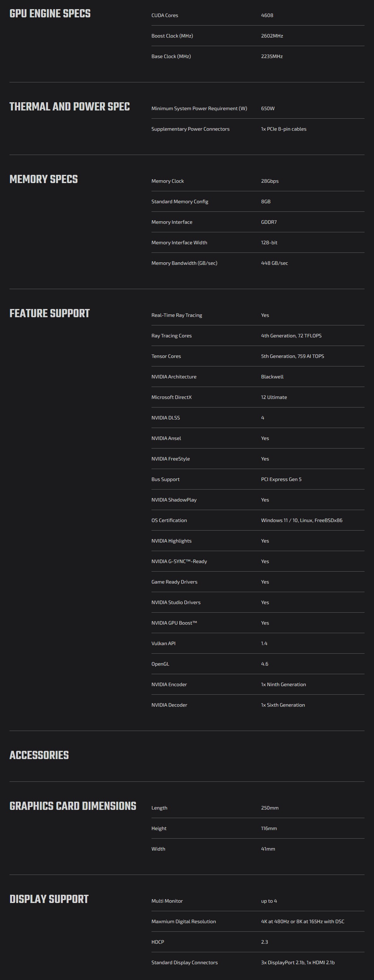Click the Memory Specs section heading
374x980 pixels.
coord(43,179)
